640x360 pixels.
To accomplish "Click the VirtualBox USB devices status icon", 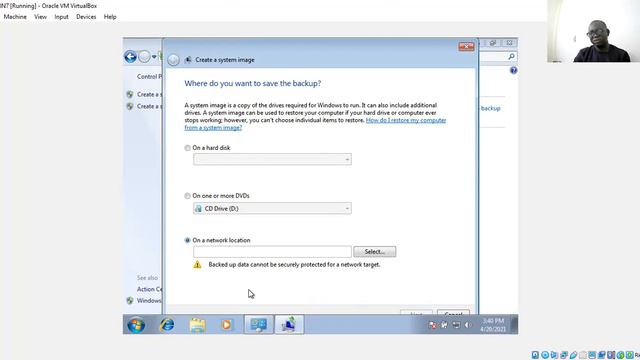I will 573,355.
